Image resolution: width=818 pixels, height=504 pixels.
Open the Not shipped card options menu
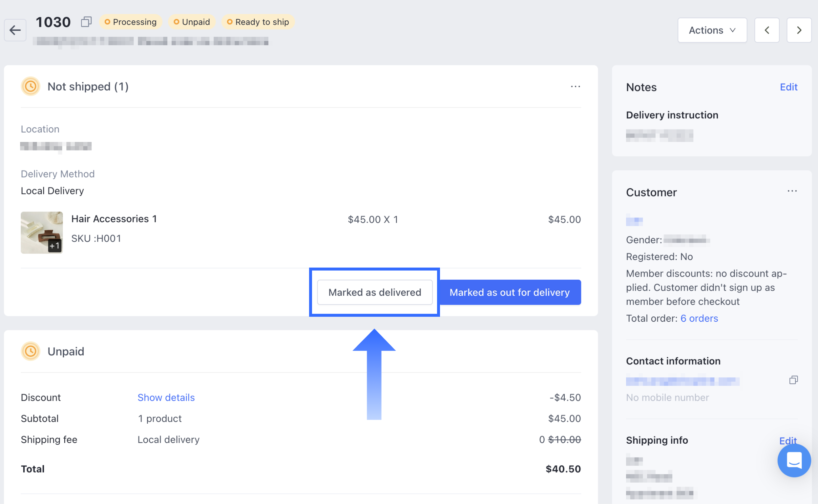coord(575,86)
